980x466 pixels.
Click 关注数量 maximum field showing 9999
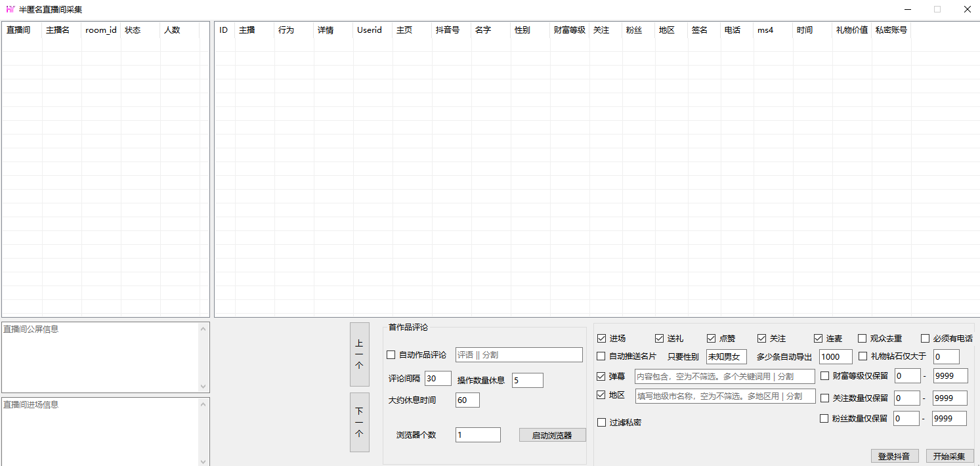point(950,398)
